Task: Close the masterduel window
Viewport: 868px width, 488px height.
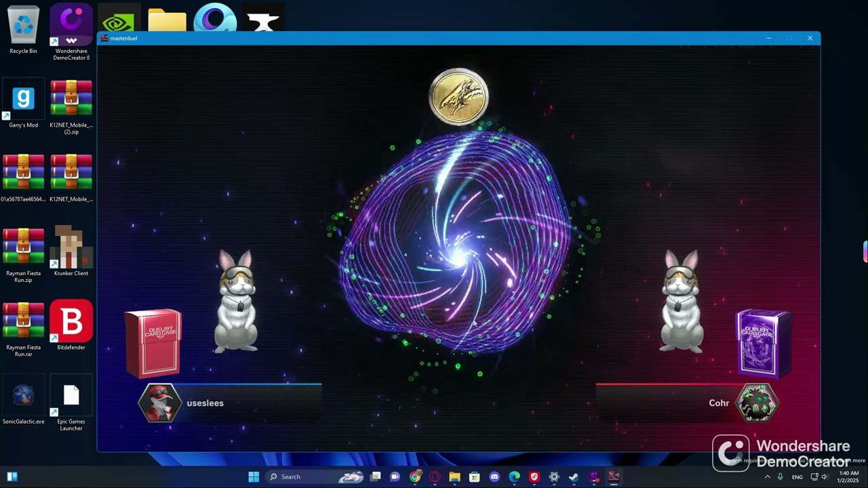Action: [810, 38]
